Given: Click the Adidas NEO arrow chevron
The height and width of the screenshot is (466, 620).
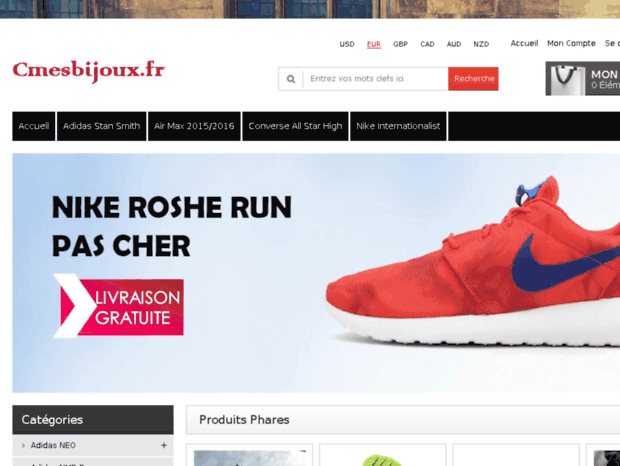Looking at the screenshot, I should click(x=23, y=445).
